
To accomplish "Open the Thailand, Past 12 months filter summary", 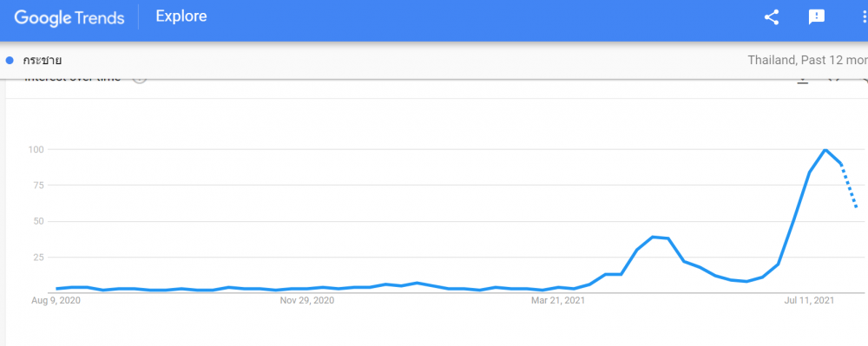I will click(x=807, y=60).
